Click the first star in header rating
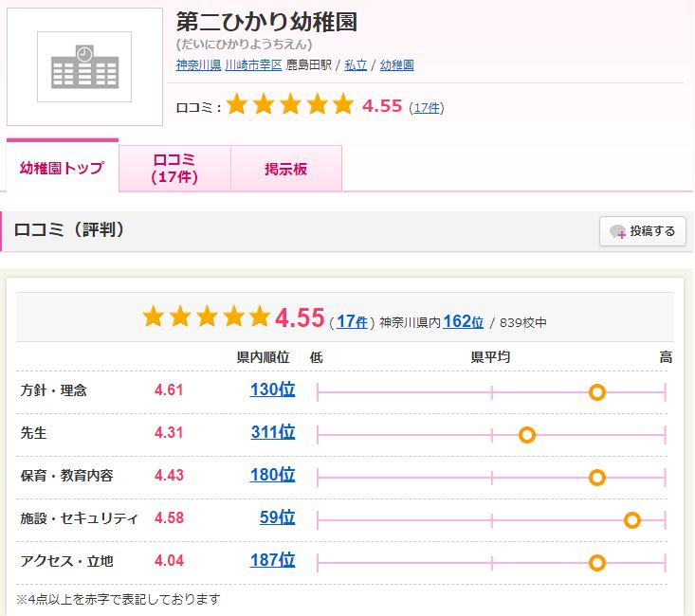Image resolution: width=695 pixels, height=616 pixels. [237, 103]
